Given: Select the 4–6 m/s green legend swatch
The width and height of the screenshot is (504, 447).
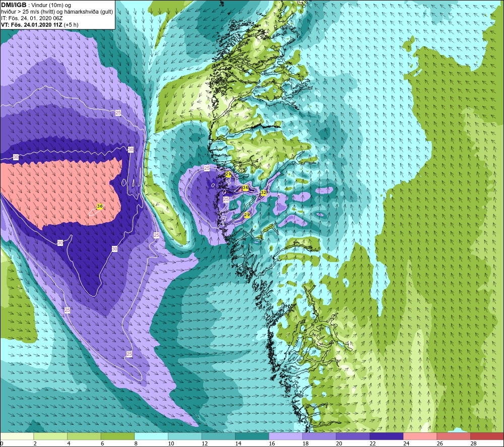Looking at the screenshot, I should tap(84, 436).
